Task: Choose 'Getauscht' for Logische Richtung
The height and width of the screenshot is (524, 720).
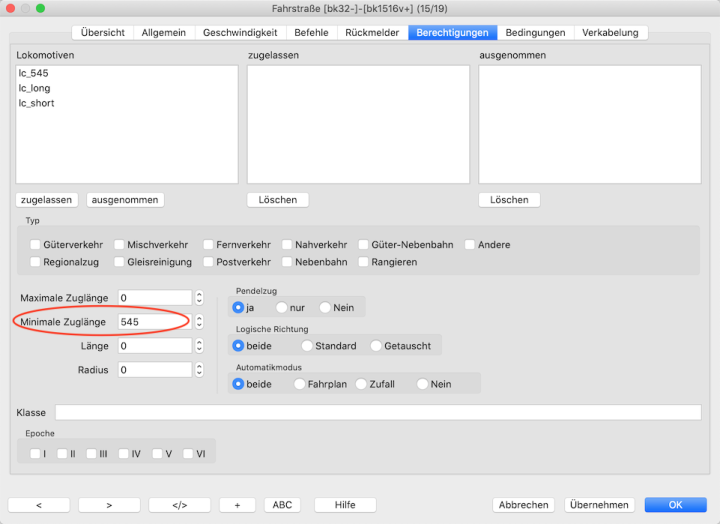Action: tap(376, 346)
